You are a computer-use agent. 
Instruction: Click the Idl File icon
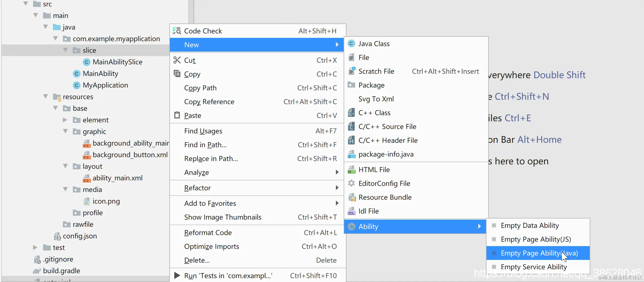[x=351, y=211]
